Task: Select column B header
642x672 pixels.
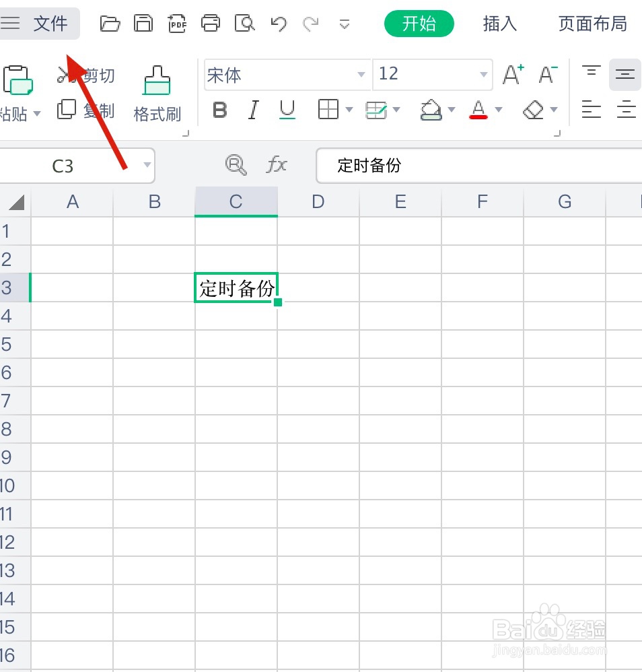Action: pyautogui.click(x=154, y=201)
